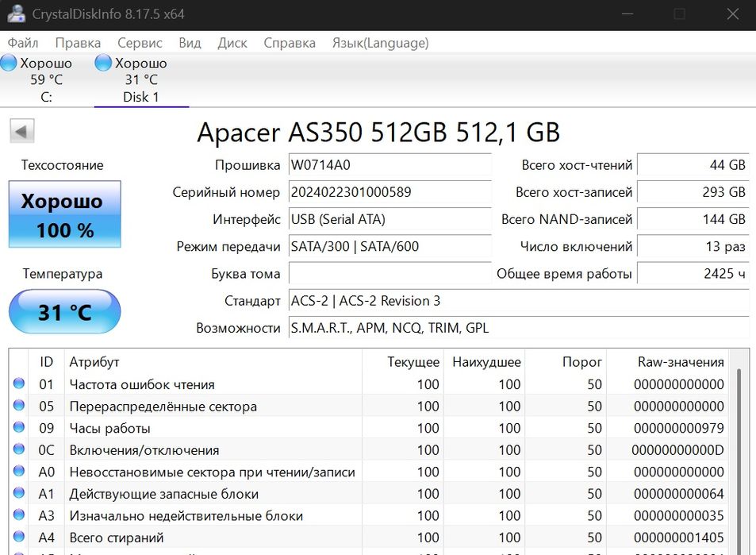Click the Возможности field with S.M.A.R.T., APM
Viewport: 756px width, 555px height.
point(519,328)
